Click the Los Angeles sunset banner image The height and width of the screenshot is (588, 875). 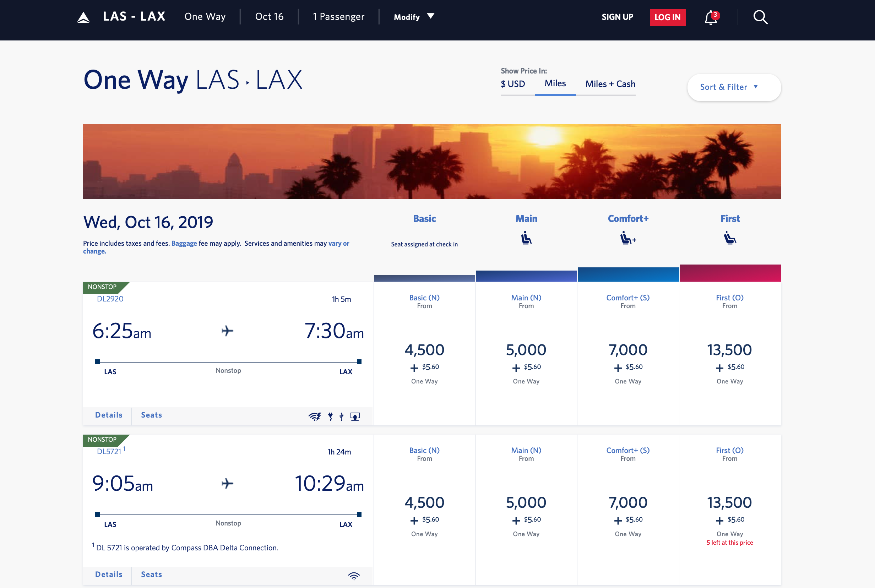(432, 161)
